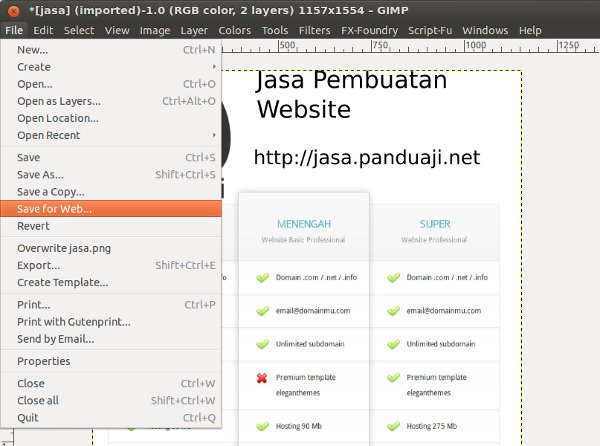
Task: Open the Filters menu
Action: point(315,30)
